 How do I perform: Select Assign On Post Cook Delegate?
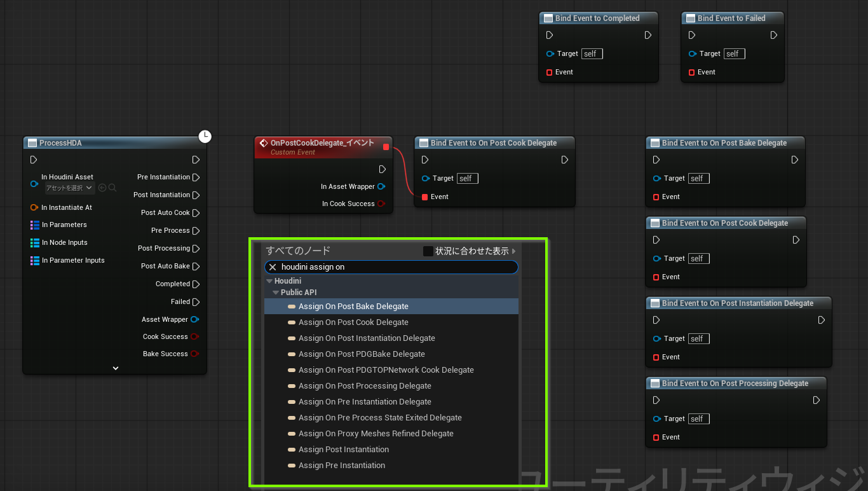391,322
